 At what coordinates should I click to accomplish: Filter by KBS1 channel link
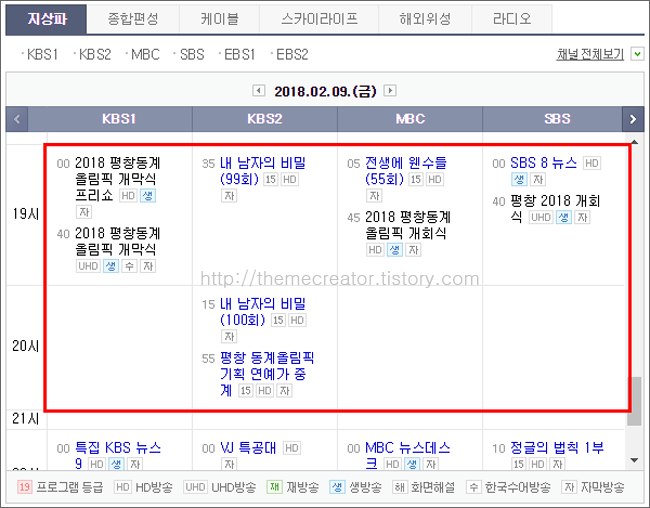42,54
